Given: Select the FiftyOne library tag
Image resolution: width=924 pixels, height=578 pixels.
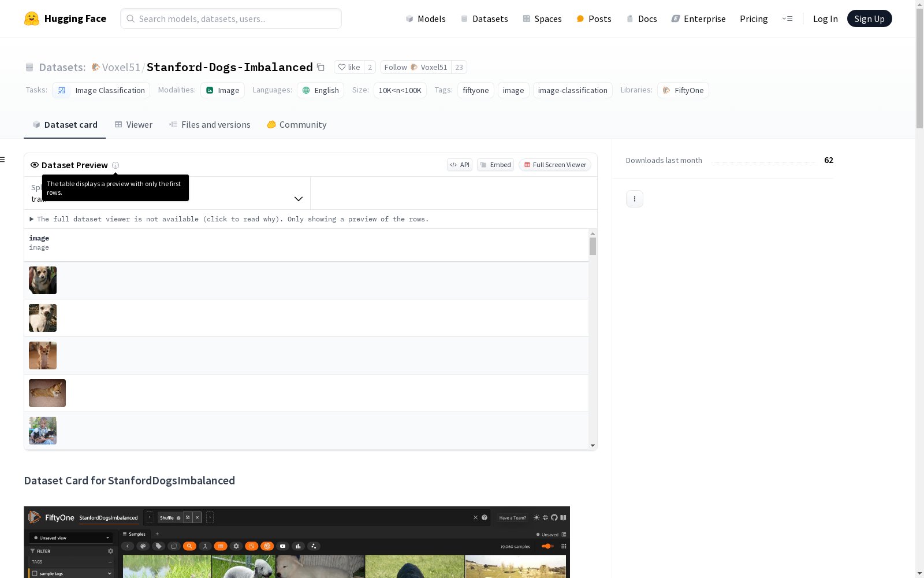Looking at the screenshot, I should [683, 90].
